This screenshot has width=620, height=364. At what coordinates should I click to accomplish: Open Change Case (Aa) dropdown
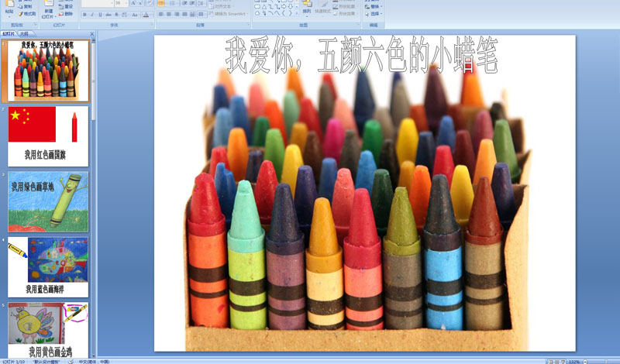pos(135,15)
